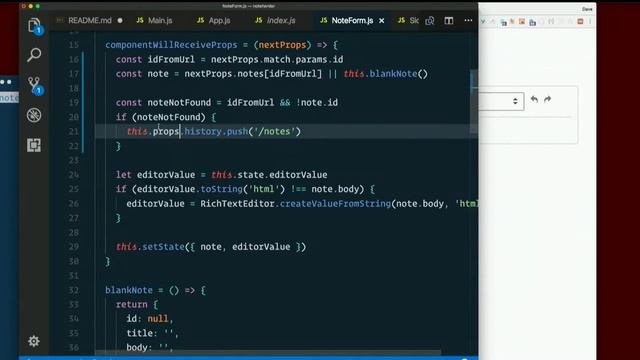
Task: Click 'history' on line 21
Action: 203,131
